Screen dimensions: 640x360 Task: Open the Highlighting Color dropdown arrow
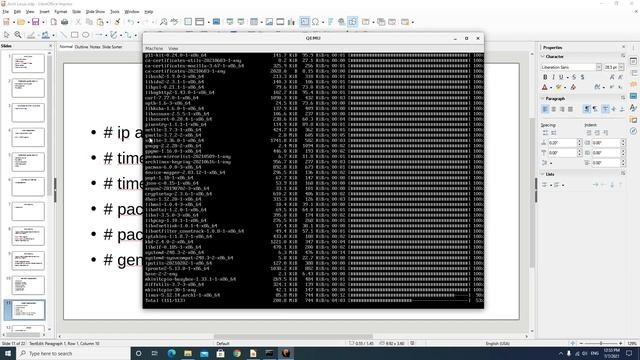point(565,87)
